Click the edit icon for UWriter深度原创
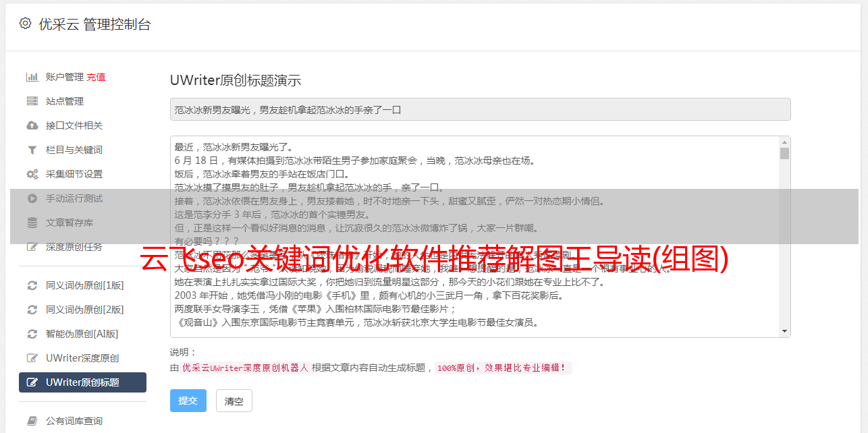The image size is (868, 433). (32, 358)
